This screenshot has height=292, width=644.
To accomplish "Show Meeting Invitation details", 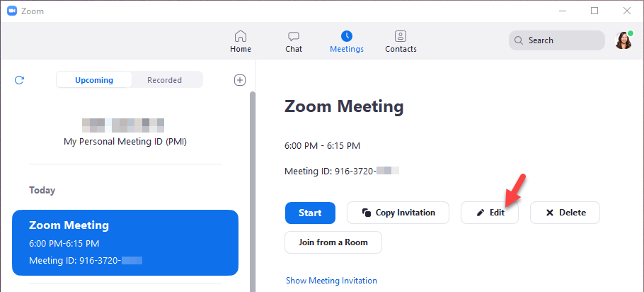I will pyautogui.click(x=331, y=281).
